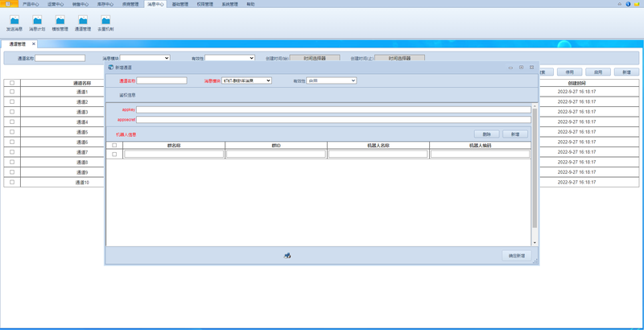644x330 pixels.
Task: Click the dialog resize grip corner
Action: tap(535, 262)
